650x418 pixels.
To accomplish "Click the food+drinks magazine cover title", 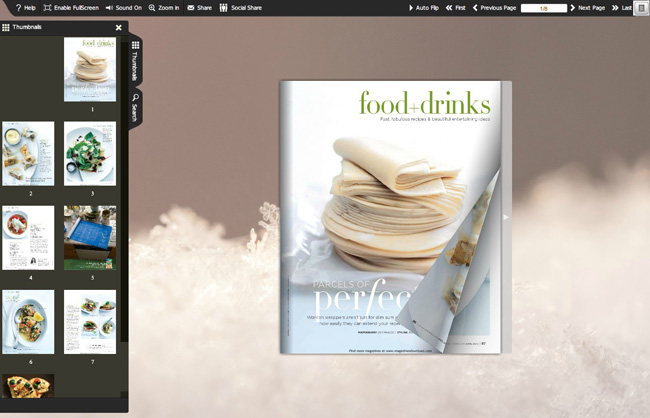I will [x=425, y=103].
